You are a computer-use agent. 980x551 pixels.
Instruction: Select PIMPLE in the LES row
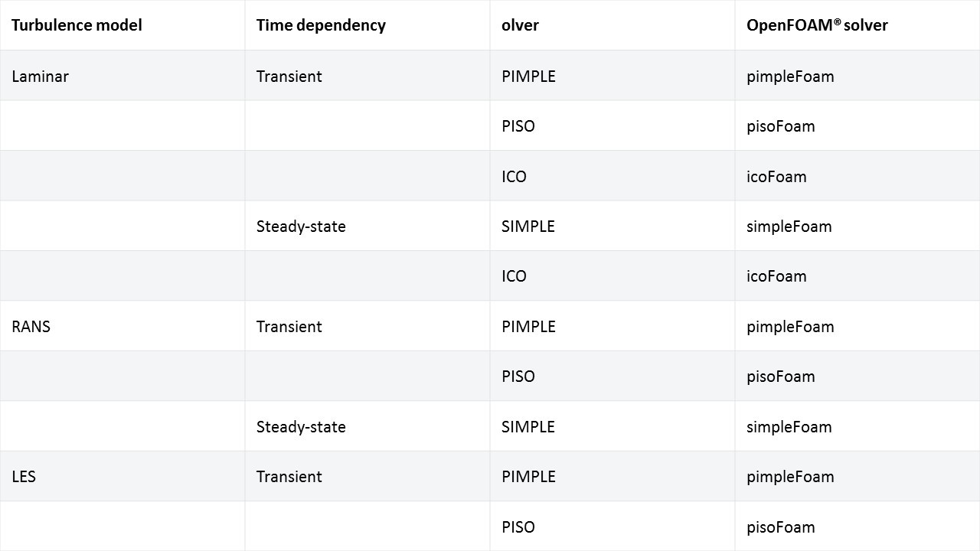tap(528, 477)
